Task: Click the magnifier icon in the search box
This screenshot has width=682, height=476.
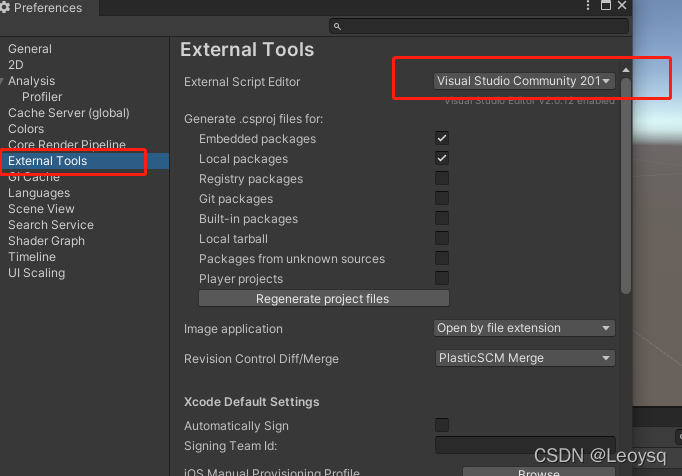Action: click(x=337, y=27)
